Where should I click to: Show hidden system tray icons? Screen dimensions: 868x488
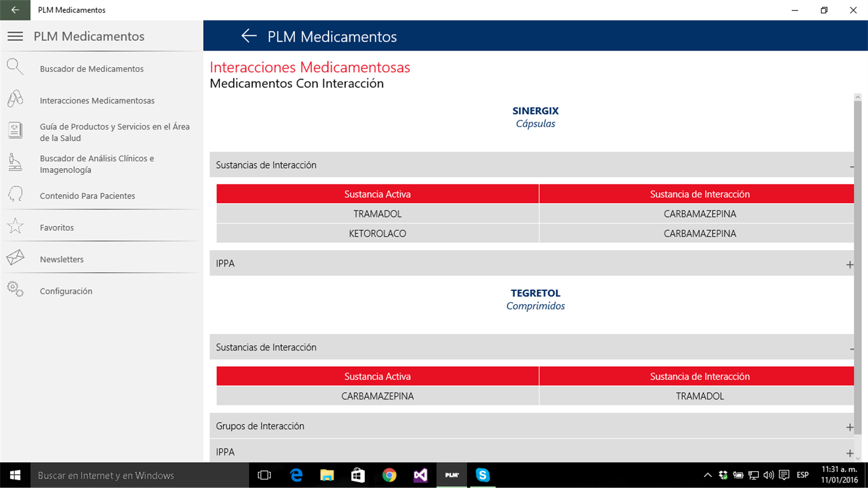(708, 475)
